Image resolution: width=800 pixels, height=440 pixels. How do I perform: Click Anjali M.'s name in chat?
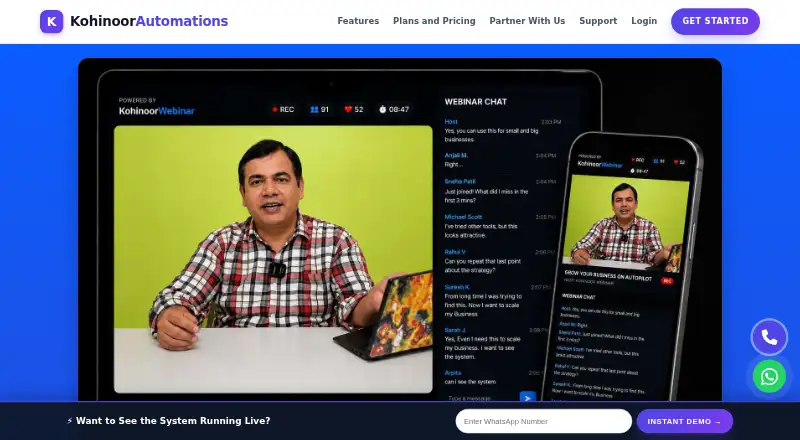456,155
